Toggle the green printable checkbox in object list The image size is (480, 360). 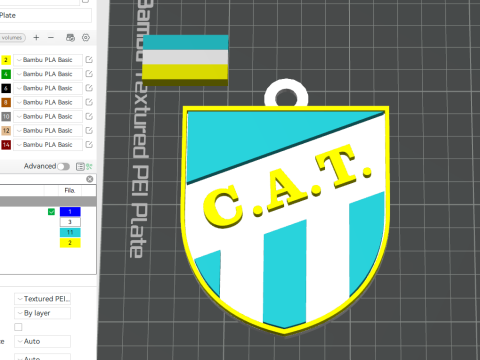(x=51, y=212)
